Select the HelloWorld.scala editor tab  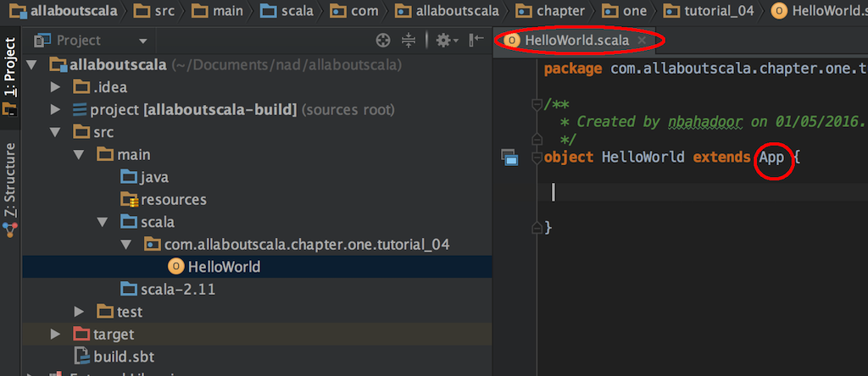click(576, 40)
